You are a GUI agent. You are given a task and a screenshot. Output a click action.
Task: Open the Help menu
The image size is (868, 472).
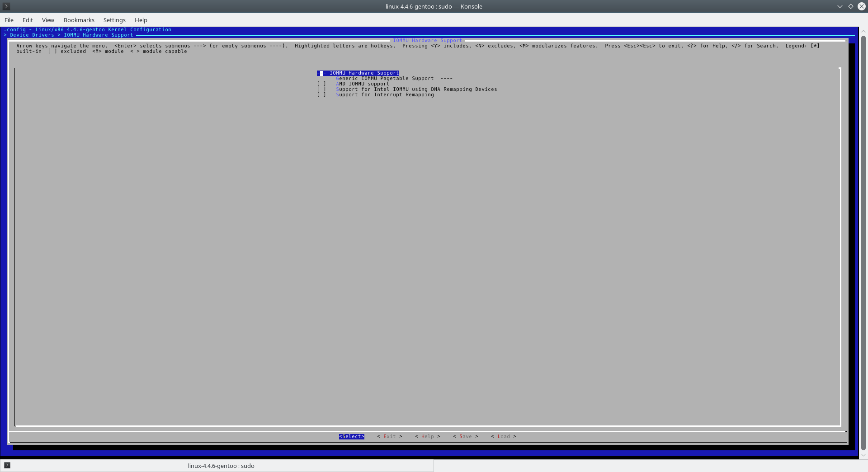pos(141,20)
